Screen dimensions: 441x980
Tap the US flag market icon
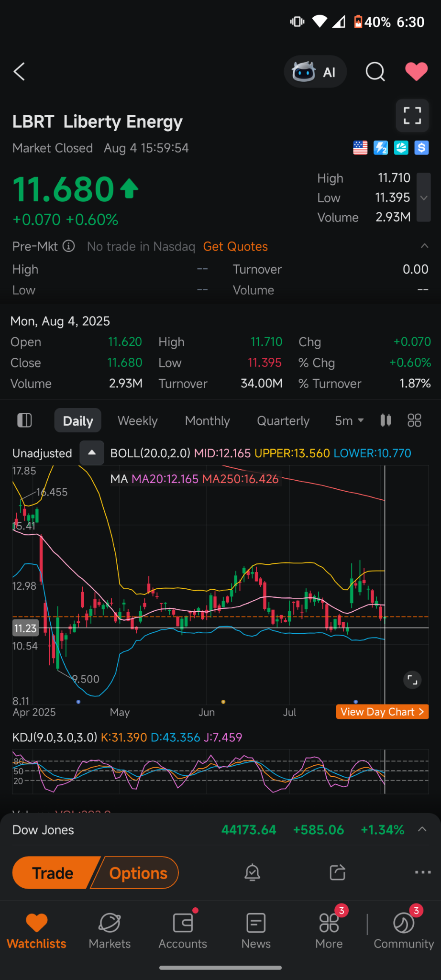click(360, 148)
